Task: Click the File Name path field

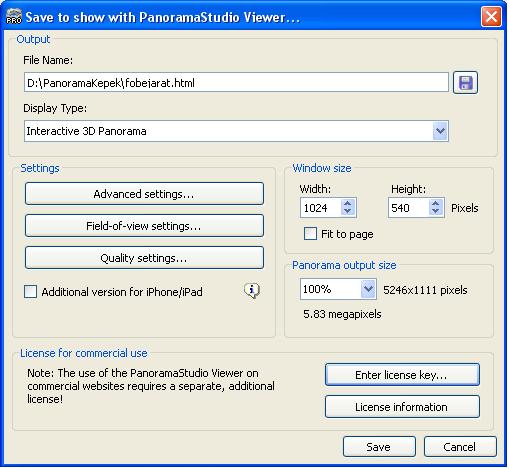Action: pos(236,82)
